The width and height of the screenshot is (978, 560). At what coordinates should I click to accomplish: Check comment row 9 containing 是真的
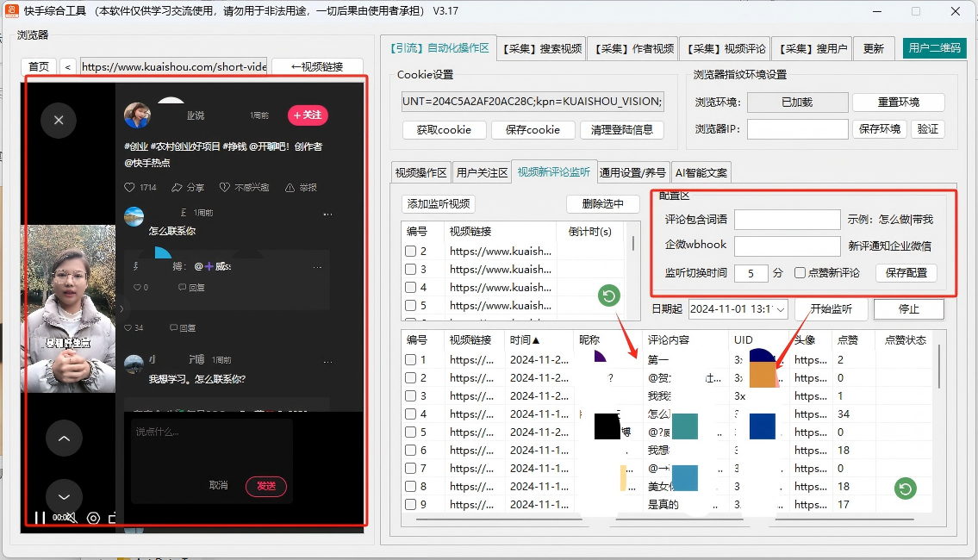coord(410,505)
